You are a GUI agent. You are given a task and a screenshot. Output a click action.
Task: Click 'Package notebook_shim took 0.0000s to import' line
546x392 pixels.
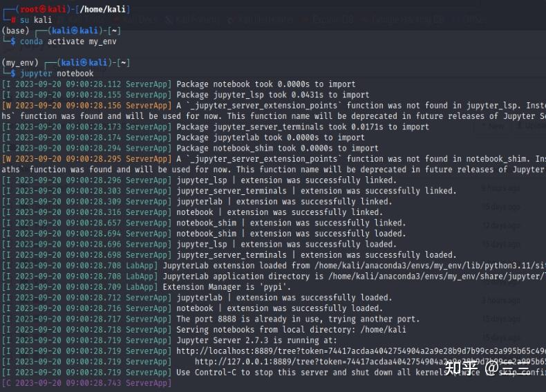[190, 148]
